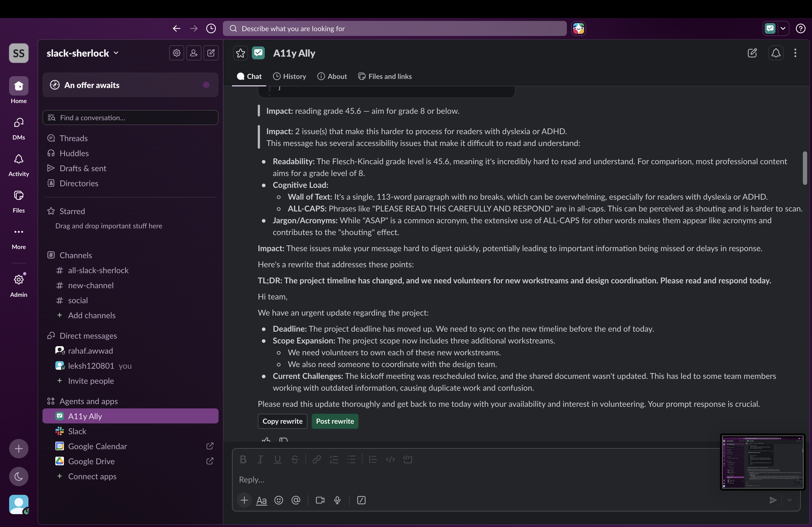
Task: Open the A11y Ally app dropdown in top bar
Action: [x=783, y=28]
